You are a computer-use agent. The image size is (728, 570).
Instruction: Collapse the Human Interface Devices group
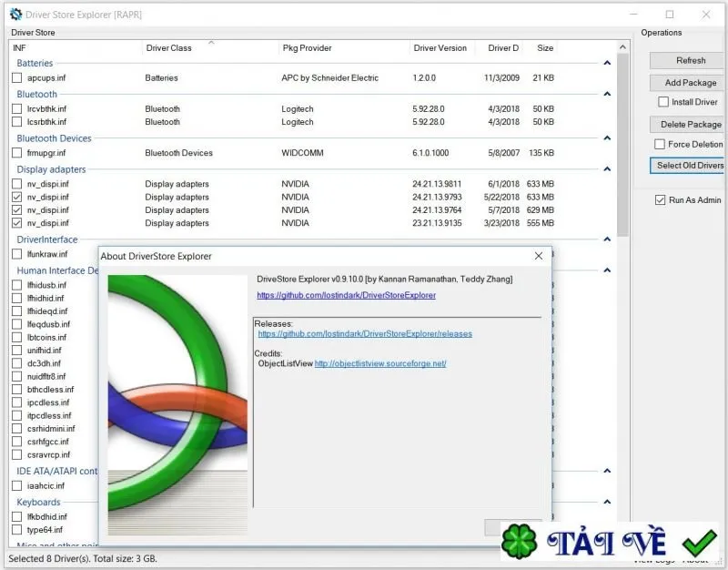pyautogui.click(x=607, y=270)
